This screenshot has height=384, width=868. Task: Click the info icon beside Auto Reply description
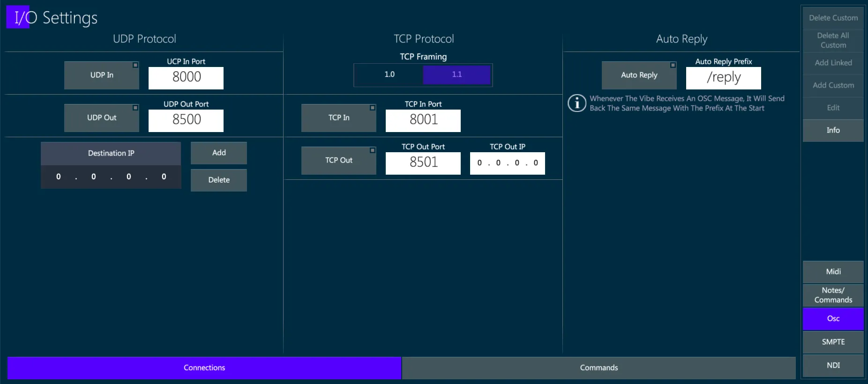tap(577, 103)
